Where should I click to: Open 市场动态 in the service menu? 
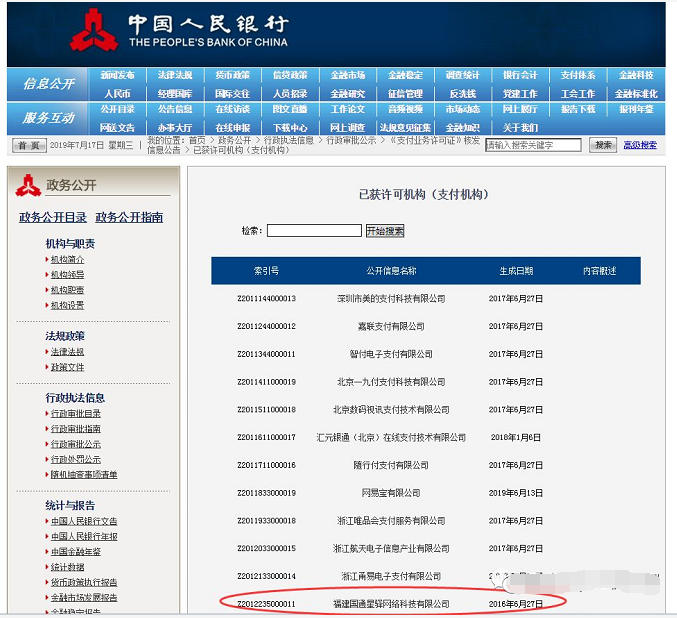pyautogui.click(x=463, y=109)
